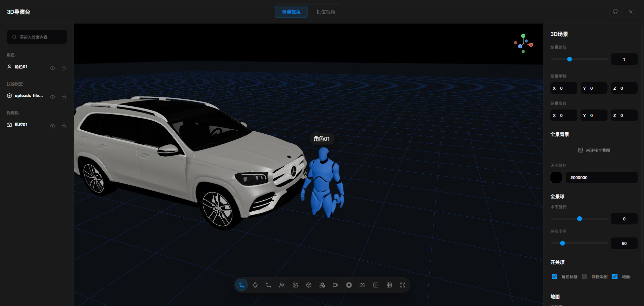The width and height of the screenshot is (644, 306).
Task: Select the move/translate axes tool
Action: (241, 285)
